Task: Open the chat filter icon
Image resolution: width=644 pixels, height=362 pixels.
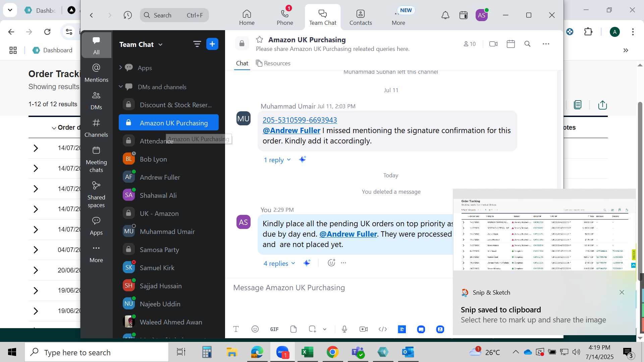Action: pyautogui.click(x=197, y=44)
